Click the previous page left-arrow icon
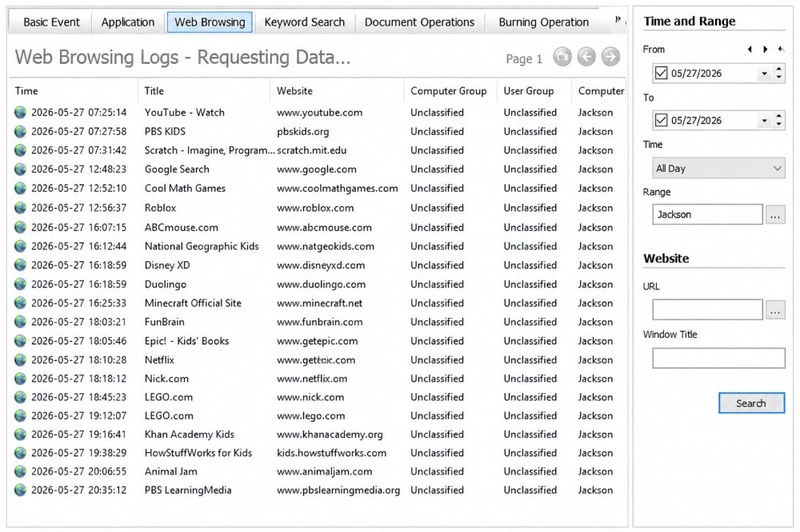 [x=587, y=57]
